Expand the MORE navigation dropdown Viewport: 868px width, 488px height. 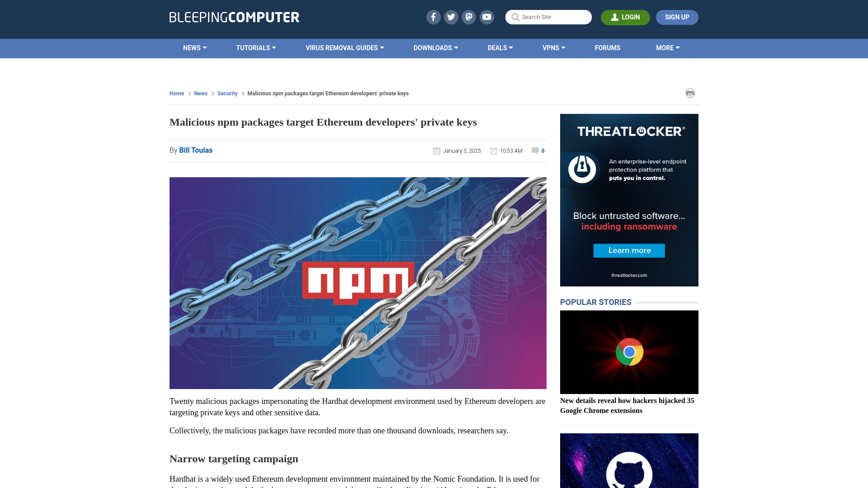(x=668, y=47)
